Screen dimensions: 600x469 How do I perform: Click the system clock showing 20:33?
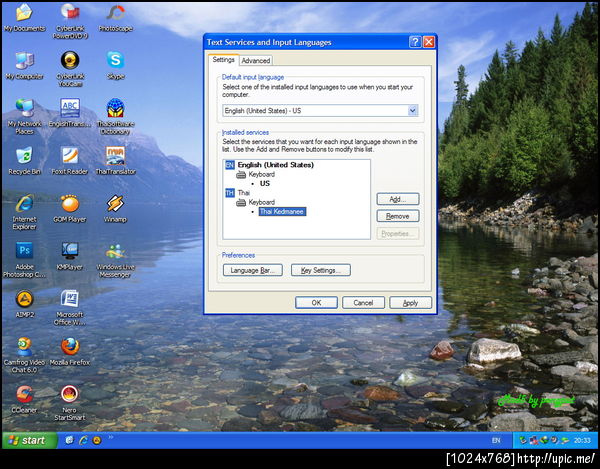(x=582, y=441)
